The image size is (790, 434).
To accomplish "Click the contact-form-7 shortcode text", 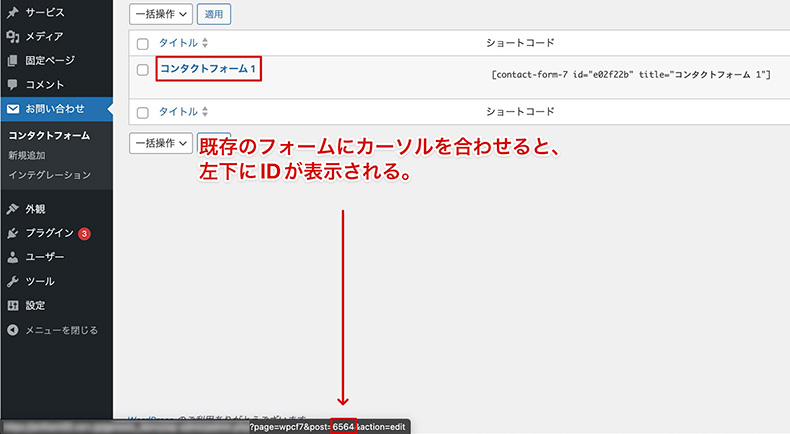I will click(x=631, y=75).
